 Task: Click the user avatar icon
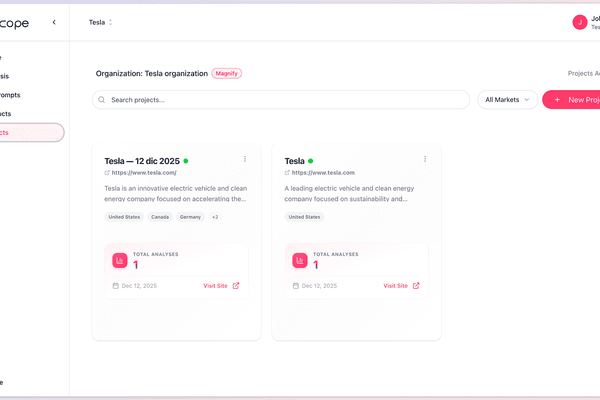[x=579, y=22]
